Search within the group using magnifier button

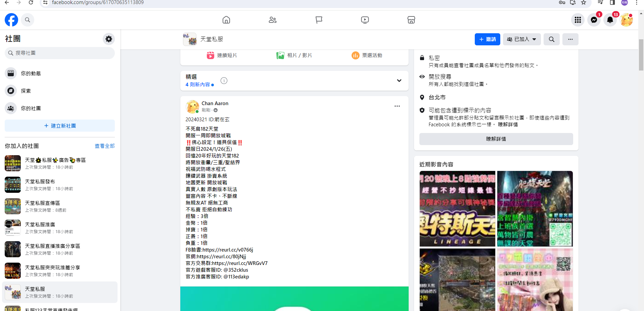[552, 39]
